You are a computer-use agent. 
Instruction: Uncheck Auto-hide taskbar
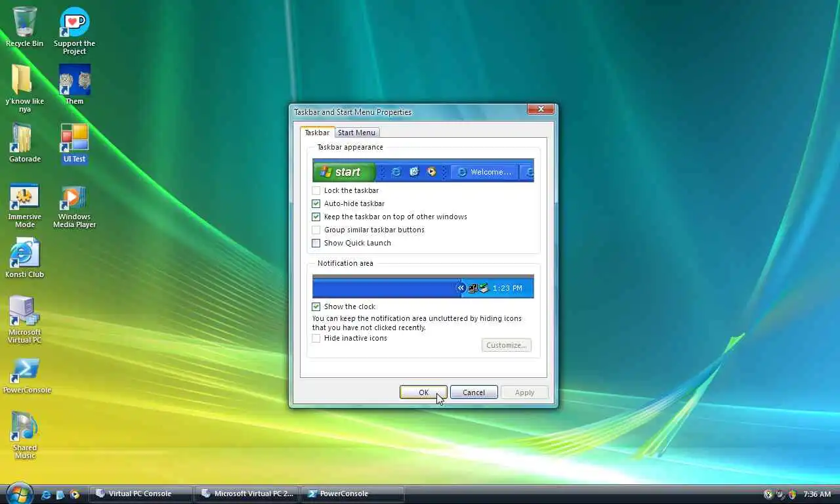tap(316, 203)
